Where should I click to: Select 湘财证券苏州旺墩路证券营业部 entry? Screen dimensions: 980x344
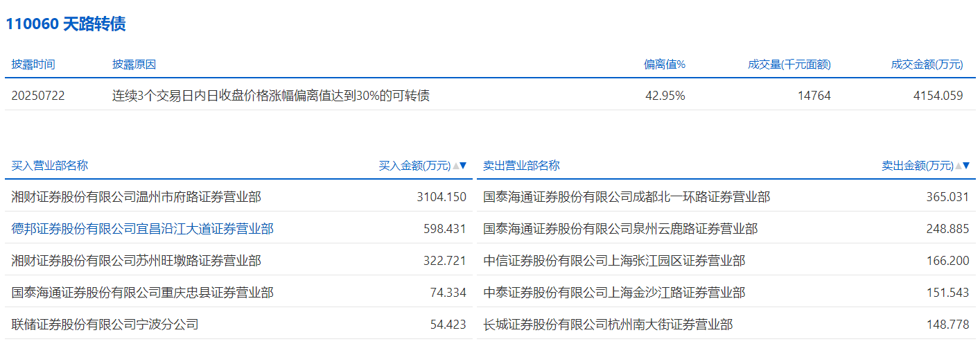pyautogui.click(x=137, y=261)
